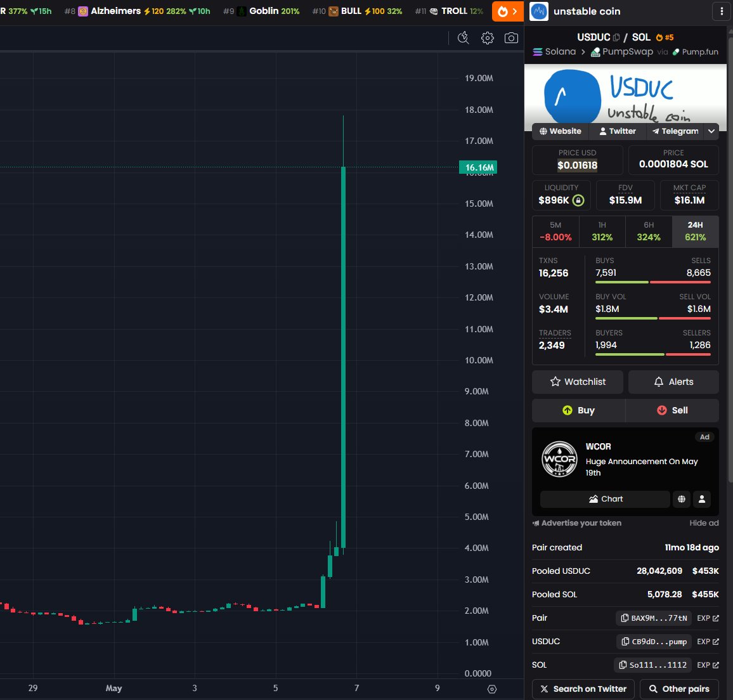The height and width of the screenshot is (700, 733).
Task: Set price Alerts for this token
Action: 673,382
